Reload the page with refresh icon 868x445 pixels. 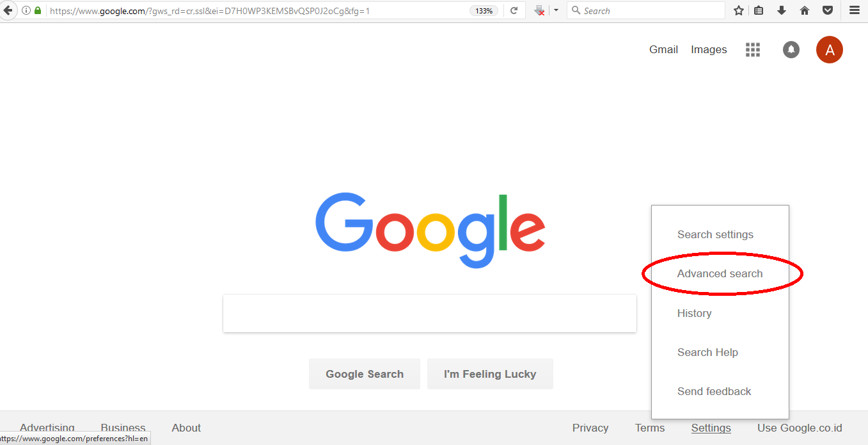[514, 10]
